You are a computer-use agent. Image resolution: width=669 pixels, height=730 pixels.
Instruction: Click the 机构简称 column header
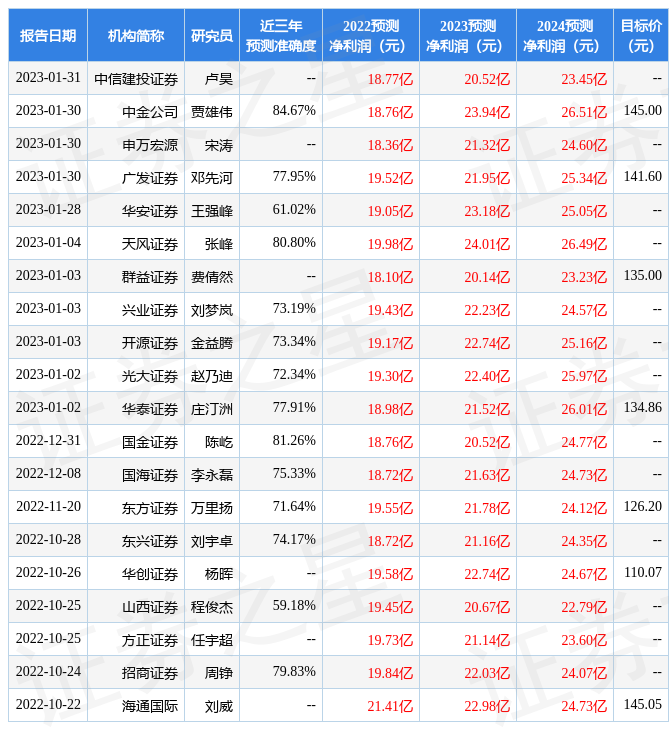click(136, 35)
